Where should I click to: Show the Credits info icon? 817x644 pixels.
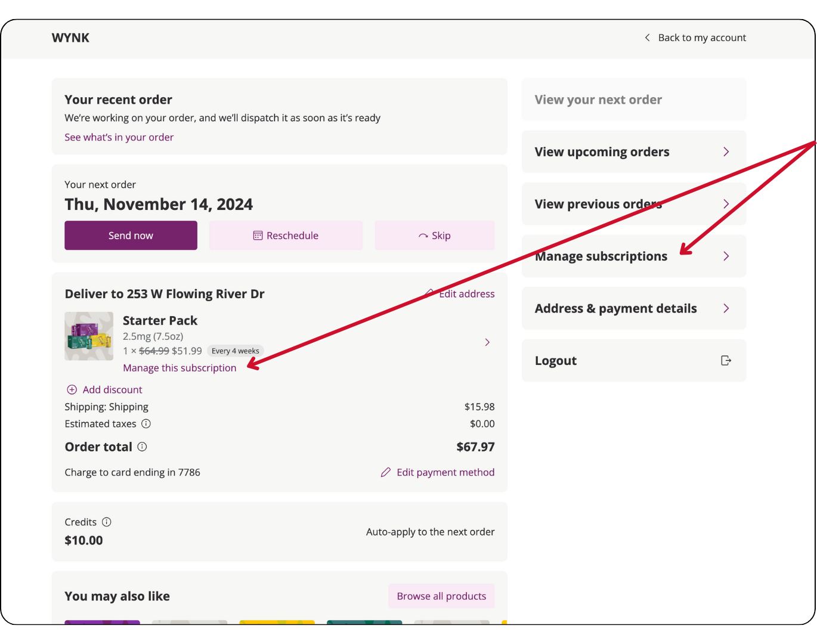click(107, 522)
